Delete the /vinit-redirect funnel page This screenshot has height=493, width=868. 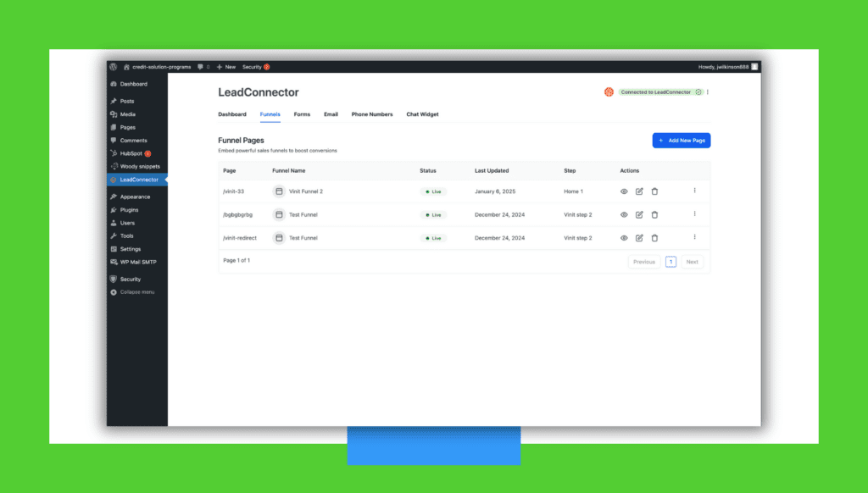(655, 238)
